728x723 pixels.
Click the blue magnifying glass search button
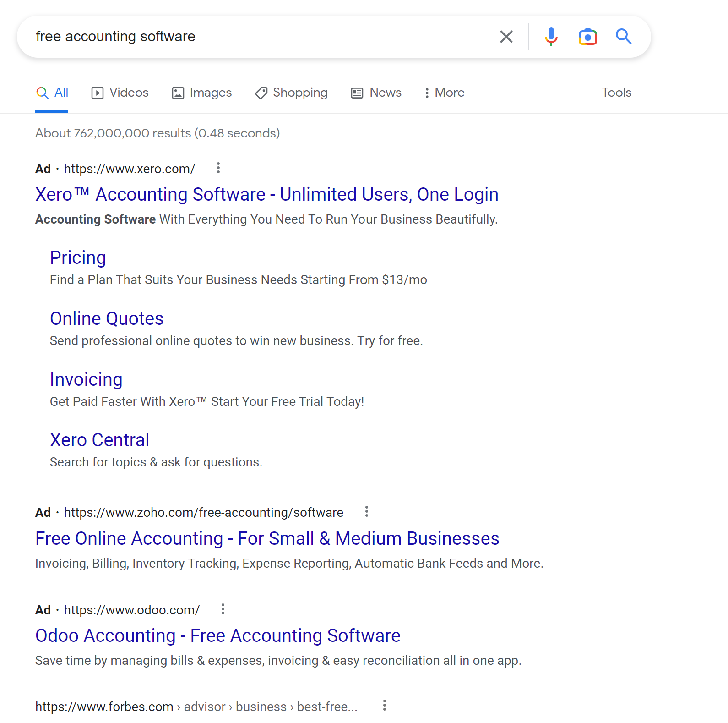coord(623,36)
